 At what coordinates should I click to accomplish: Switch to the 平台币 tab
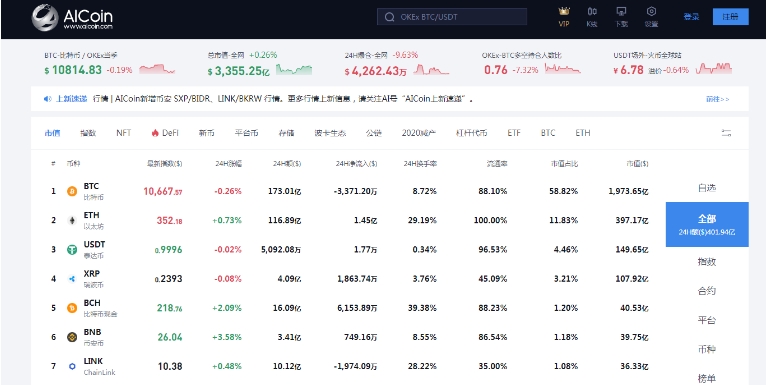pos(247,133)
